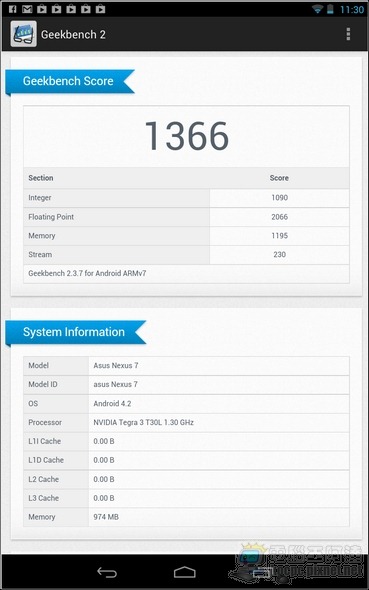This screenshot has width=369, height=590.
Task: Tap the Geekbench 2 title text
Action: pos(73,35)
